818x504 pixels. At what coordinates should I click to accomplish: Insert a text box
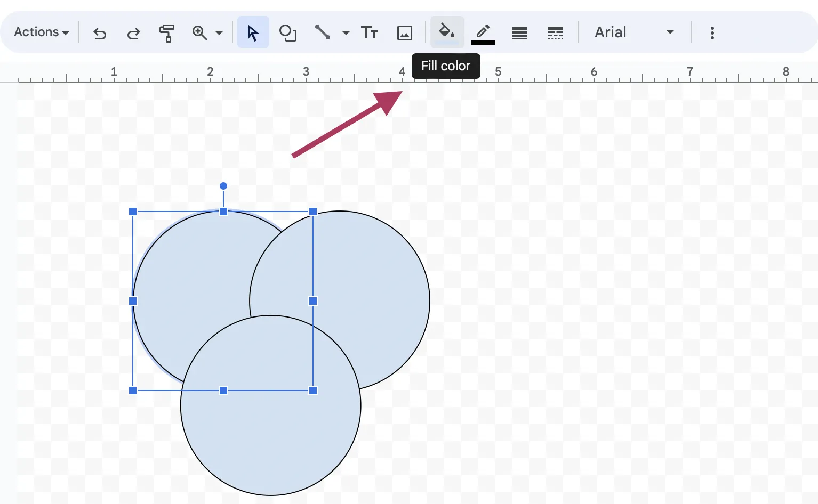click(370, 33)
